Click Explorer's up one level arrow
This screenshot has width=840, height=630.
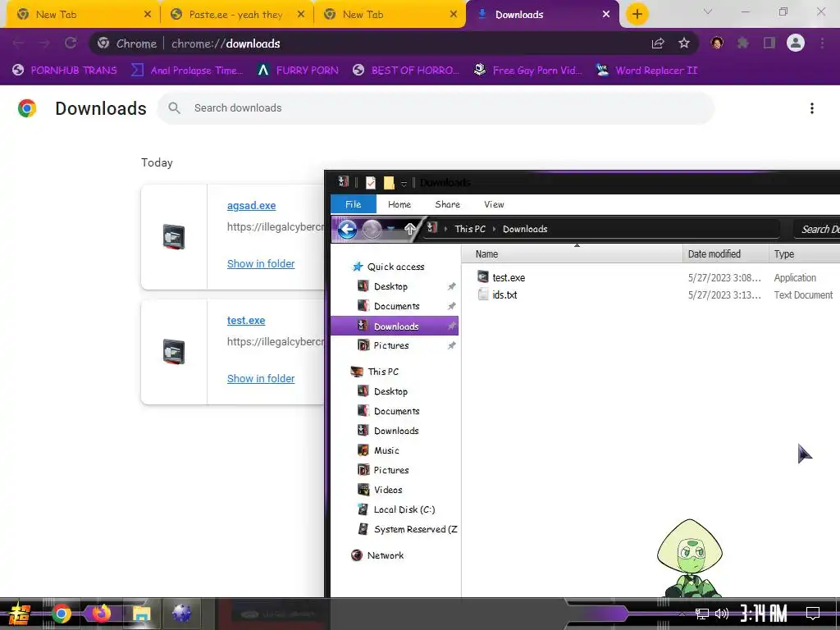pyautogui.click(x=410, y=230)
